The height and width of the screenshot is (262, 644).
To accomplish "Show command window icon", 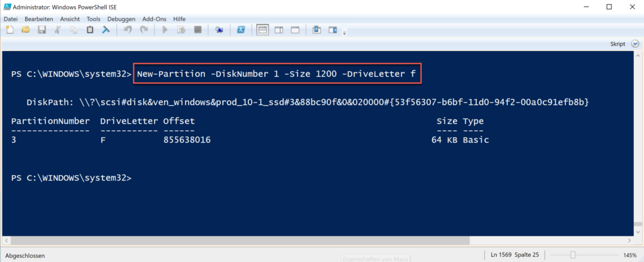I will (317, 30).
